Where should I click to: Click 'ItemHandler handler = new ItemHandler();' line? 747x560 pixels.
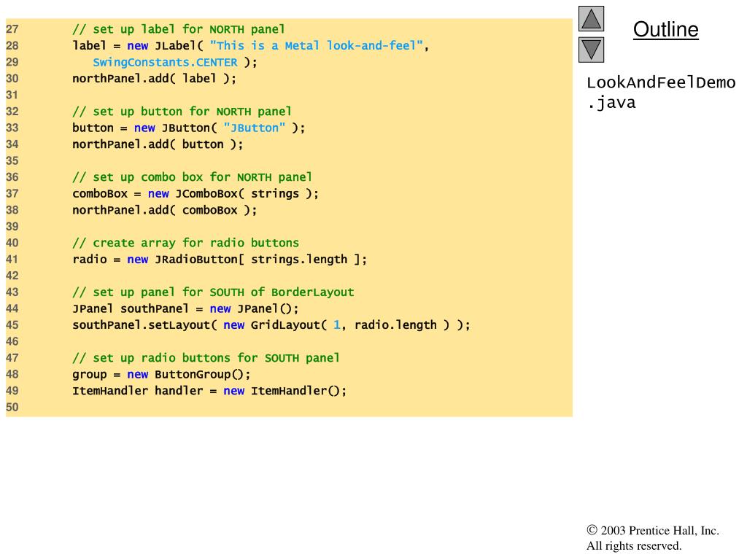tap(209, 391)
